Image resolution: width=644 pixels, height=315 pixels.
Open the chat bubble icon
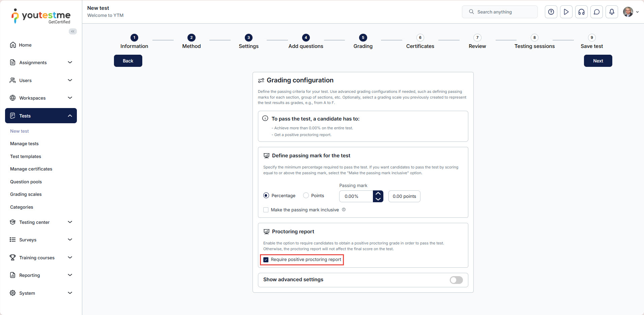click(x=596, y=12)
